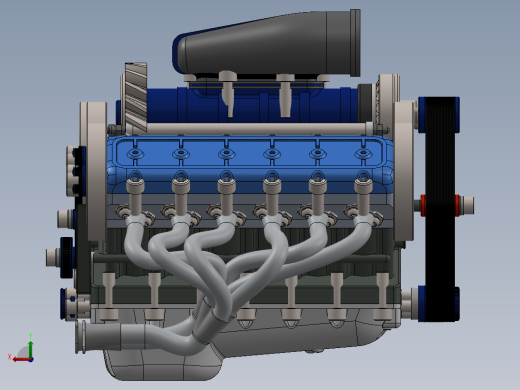
Task: Select the exhaust collector outlet pipe flange
Action: click(81, 336)
